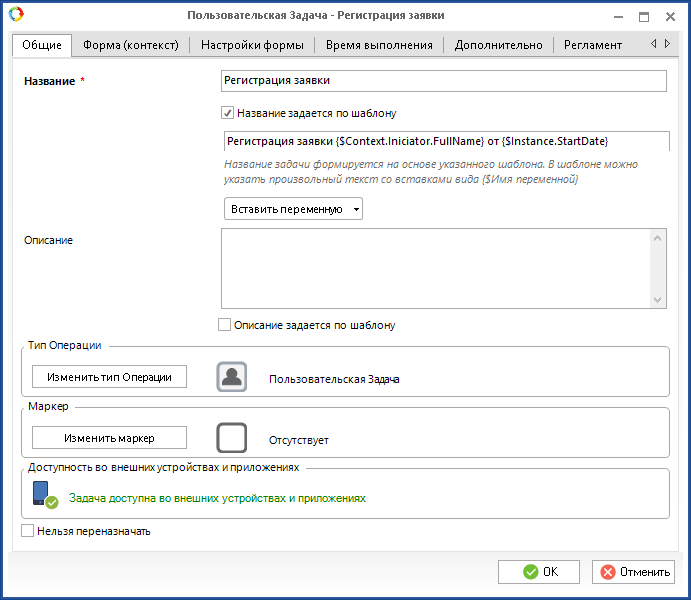
Task: Open the "Регламент" tab
Action: [x=593, y=45]
